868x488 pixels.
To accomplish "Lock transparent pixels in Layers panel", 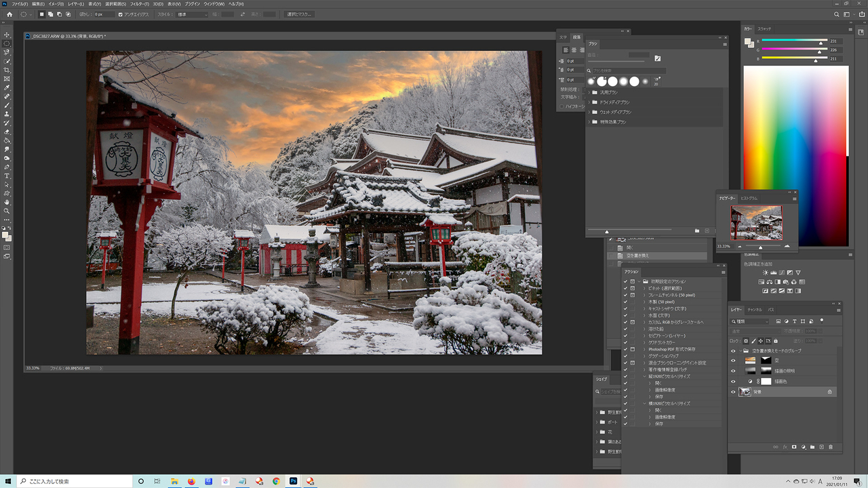I will point(746,340).
